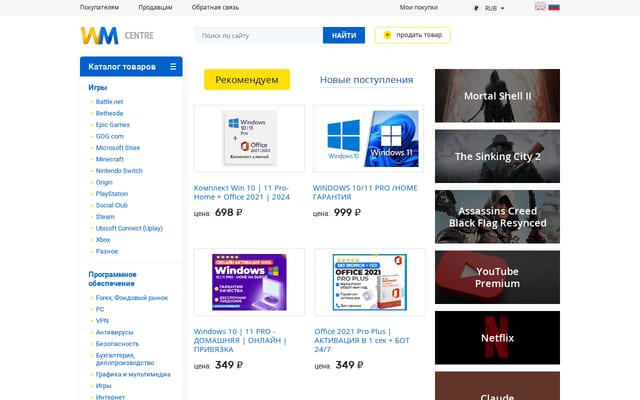The image size is (640, 400).
Task: Open Nintendo Switch category
Action: (x=119, y=171)
